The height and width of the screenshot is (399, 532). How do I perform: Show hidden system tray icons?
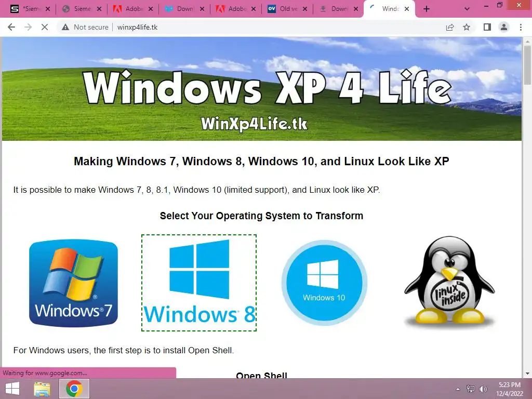(x=458, y=389)
